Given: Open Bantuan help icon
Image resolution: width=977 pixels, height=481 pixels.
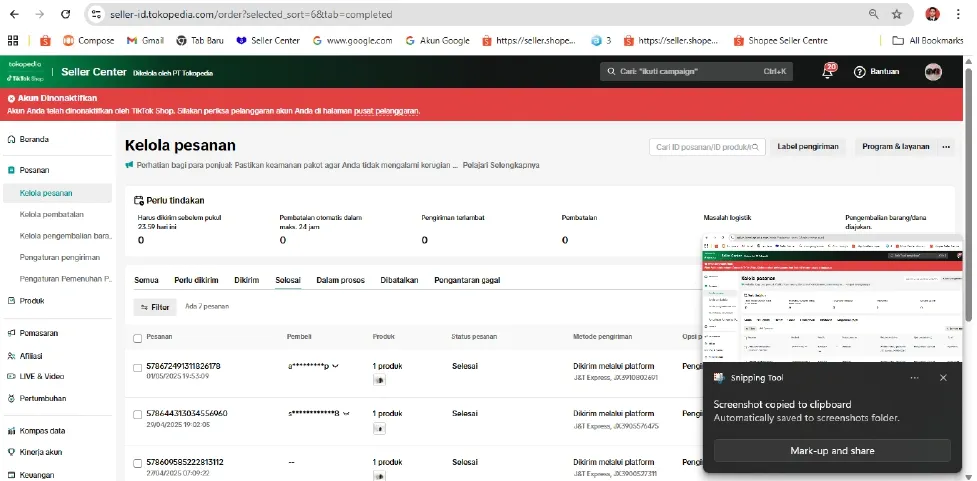Looking at the screenshot, I should coord(858,72).
